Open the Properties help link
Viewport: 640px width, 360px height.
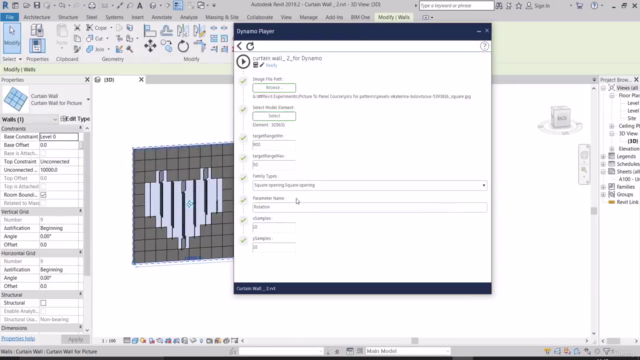(x=18, y=338)
